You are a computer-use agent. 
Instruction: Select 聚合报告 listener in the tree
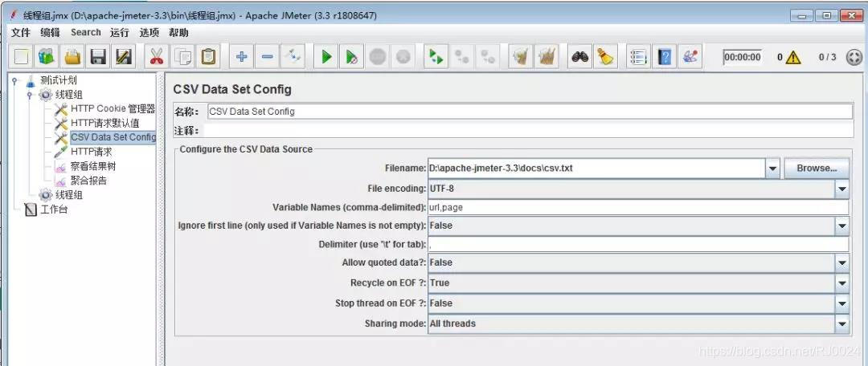(88, 181)
